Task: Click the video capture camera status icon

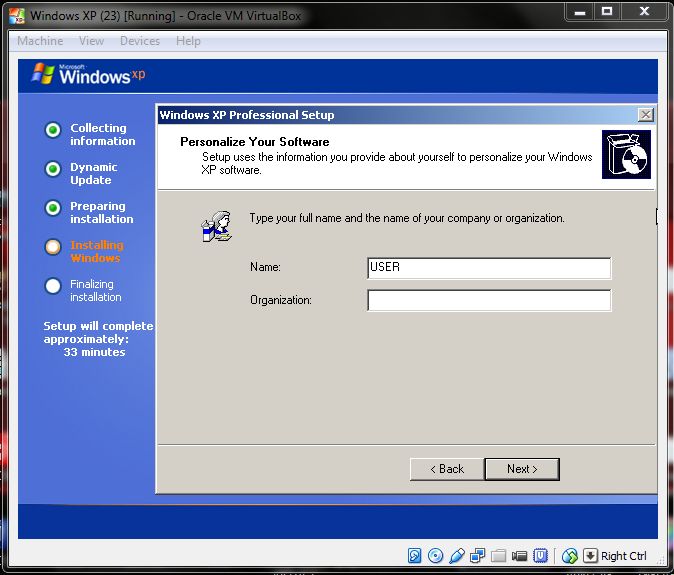Action: (x=519, y=556)
